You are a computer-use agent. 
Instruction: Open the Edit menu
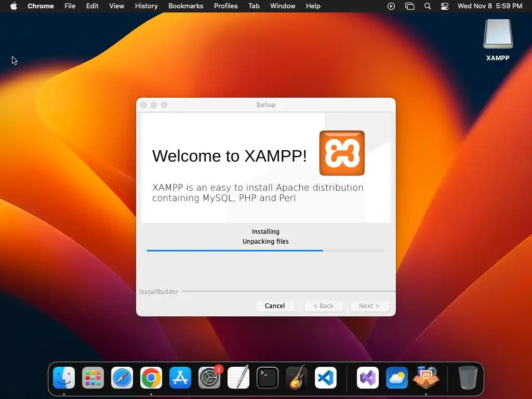[x=92, y=6]
